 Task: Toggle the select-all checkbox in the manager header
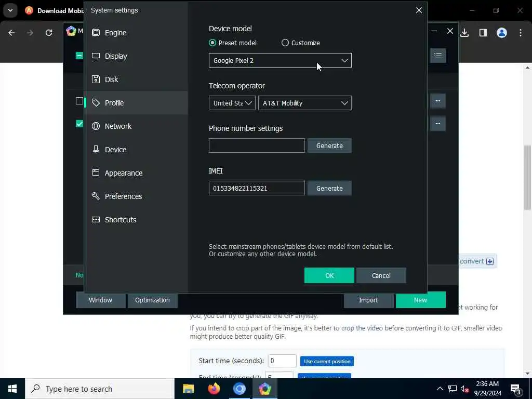[79, 56]
